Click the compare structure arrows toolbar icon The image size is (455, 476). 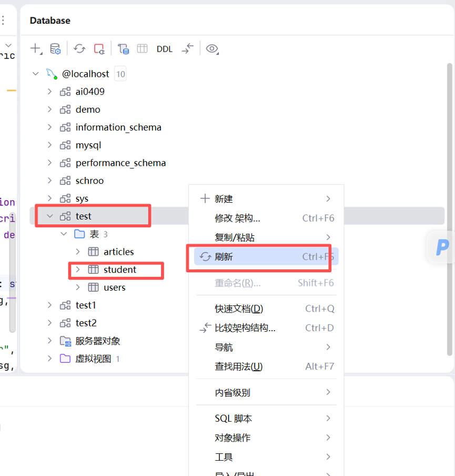click(187, 48)
